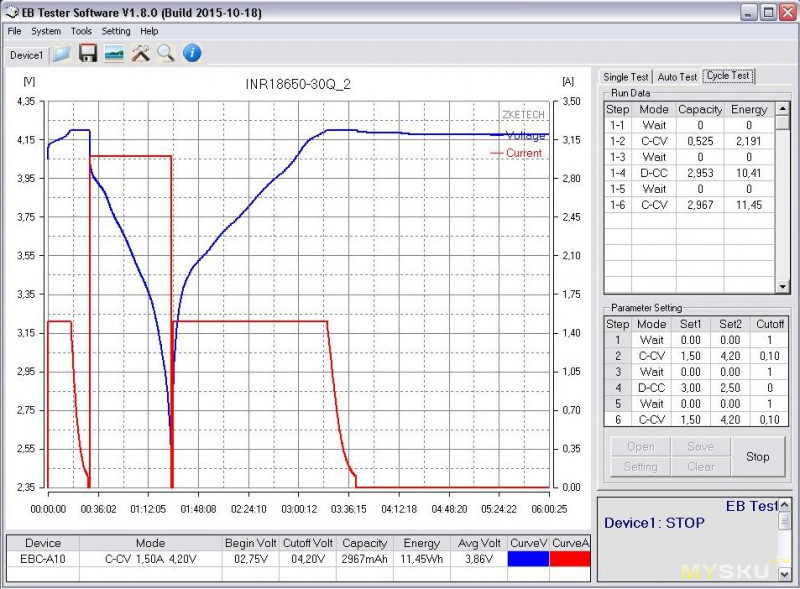Click the 04,20V cutoff voltage cell

click(308, 559)
